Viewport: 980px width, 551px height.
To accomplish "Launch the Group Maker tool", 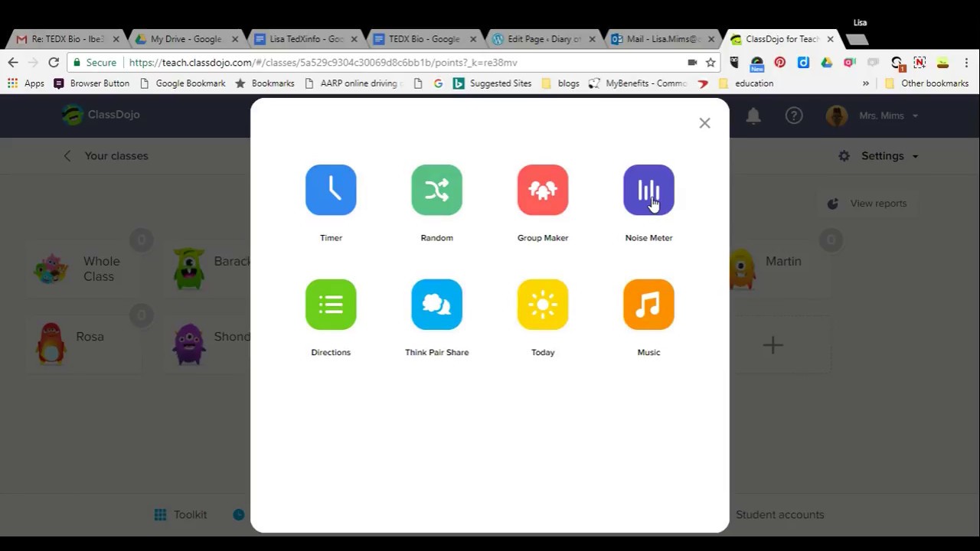I will click(x=543, y=190).
